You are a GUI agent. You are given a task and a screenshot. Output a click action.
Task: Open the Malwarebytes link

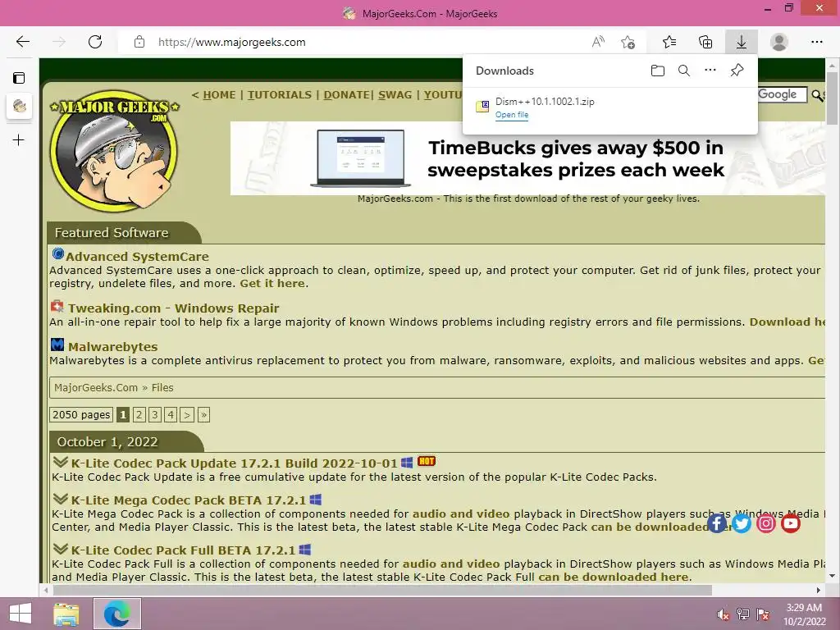[112, 347]
